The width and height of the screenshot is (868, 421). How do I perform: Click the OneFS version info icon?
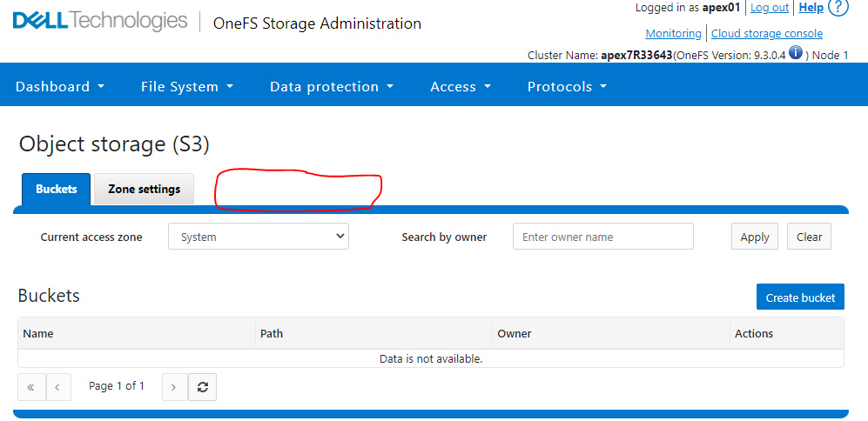796,54
